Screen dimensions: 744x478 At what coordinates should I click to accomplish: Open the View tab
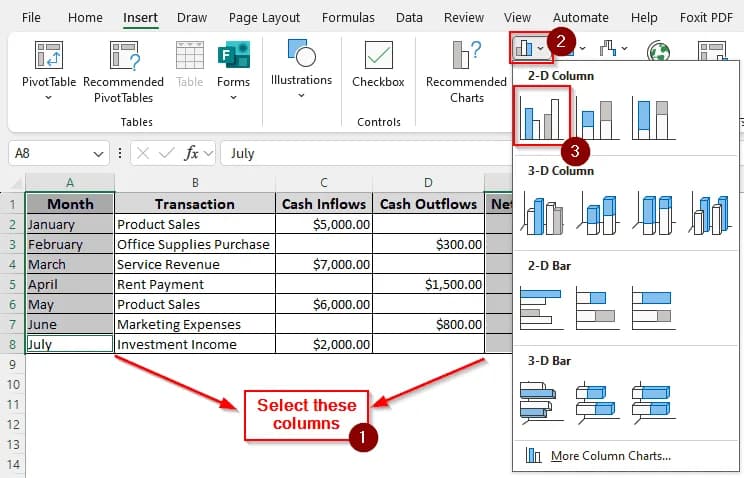tap(517, 18)
